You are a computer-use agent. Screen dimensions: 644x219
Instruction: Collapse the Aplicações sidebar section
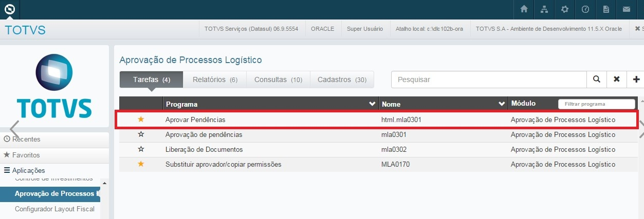(54, 170)
